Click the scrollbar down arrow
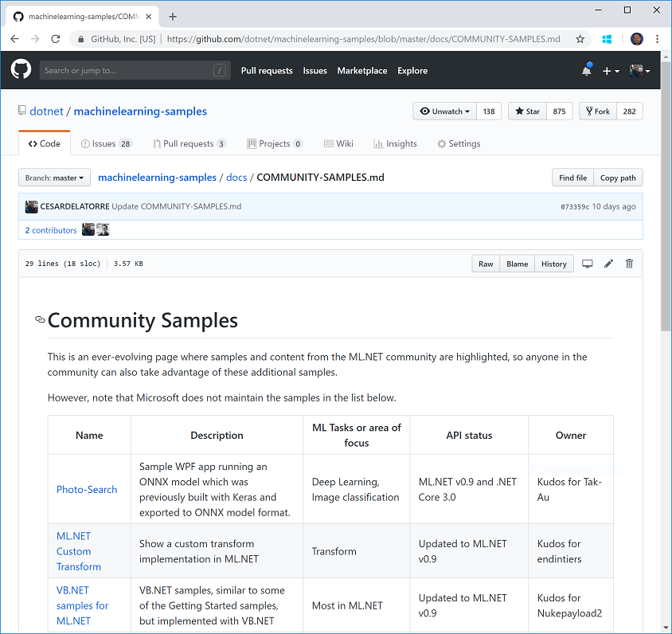The height and width of the screenshot is (634, 672). 666,628
